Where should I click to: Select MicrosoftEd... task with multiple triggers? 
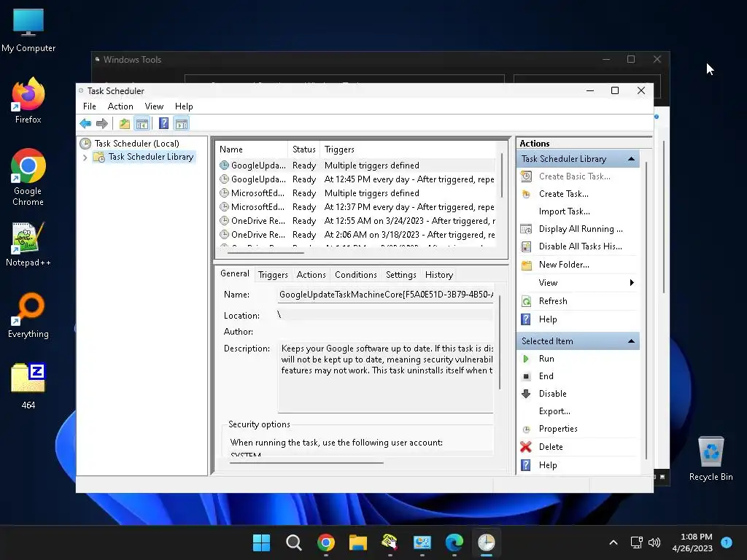point(356,192)
